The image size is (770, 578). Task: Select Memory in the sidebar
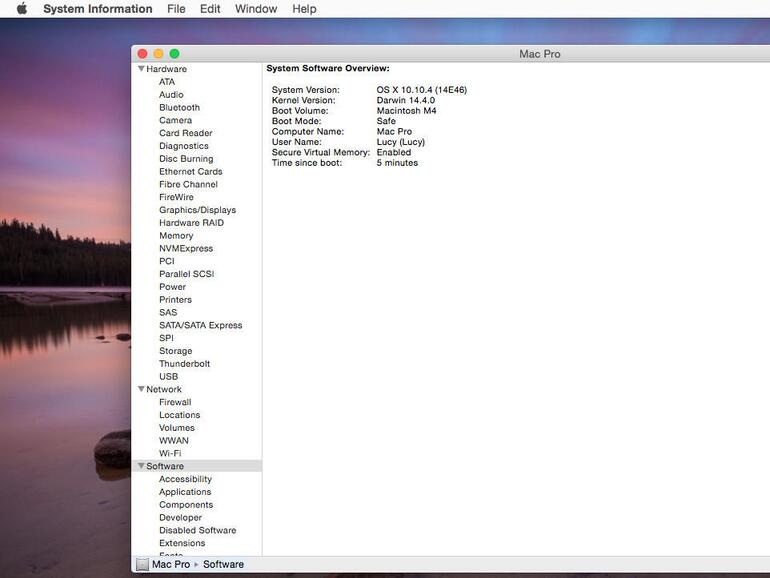tap(176, 235)
